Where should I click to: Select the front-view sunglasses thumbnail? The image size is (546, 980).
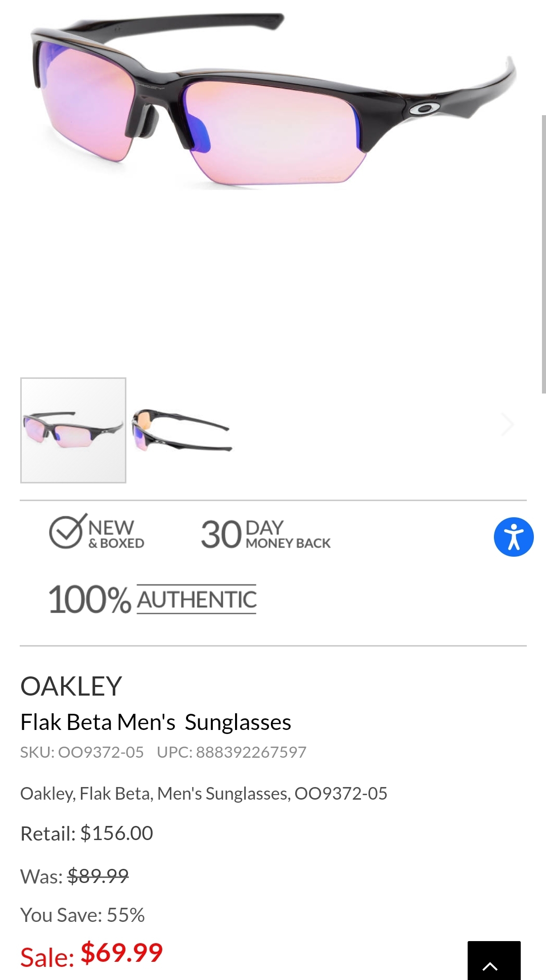[x=73, y=430]
